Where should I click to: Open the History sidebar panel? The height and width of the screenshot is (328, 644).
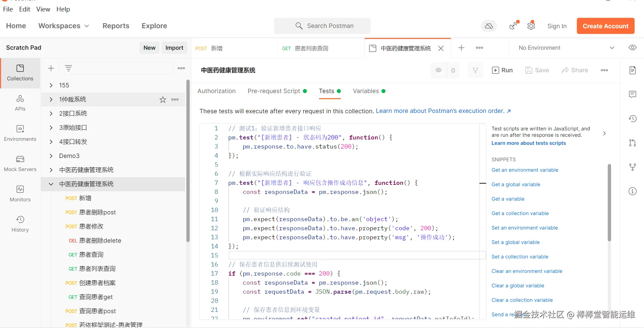(20, 224)
